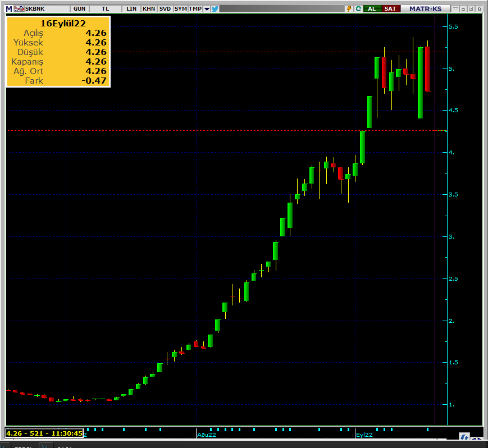This screenshot has width=488, height=448.
Task: Select the GUN daily period button
Action: (79, 9)
